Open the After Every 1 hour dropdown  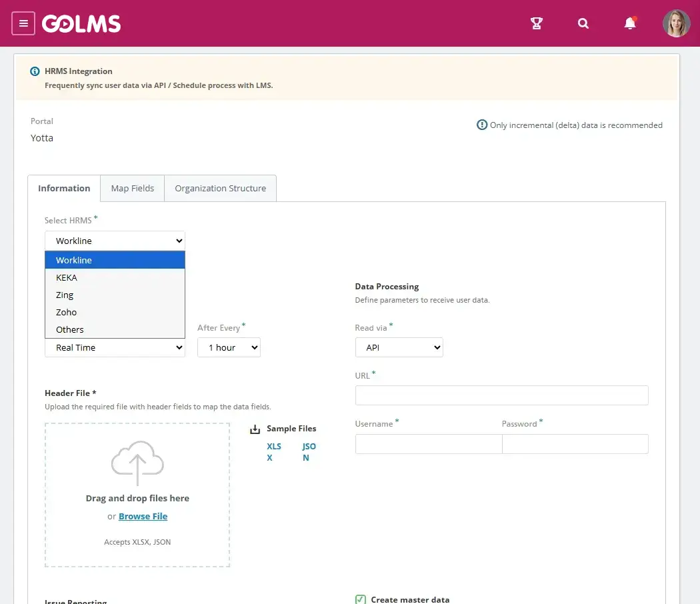(x=229, y=347)
